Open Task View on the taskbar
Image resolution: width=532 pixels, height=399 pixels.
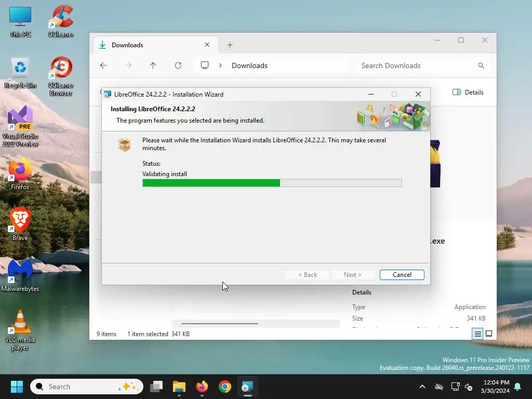click(x=156, y=387)
